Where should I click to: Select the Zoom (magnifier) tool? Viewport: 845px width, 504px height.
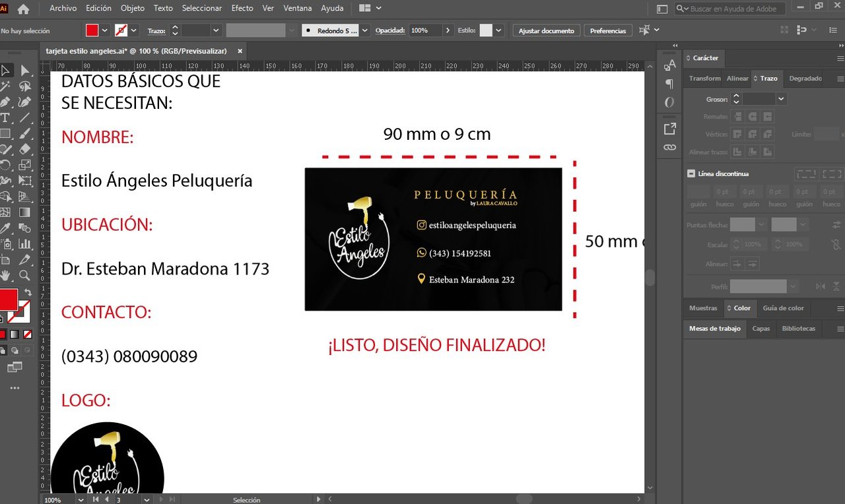coord(24,276)
